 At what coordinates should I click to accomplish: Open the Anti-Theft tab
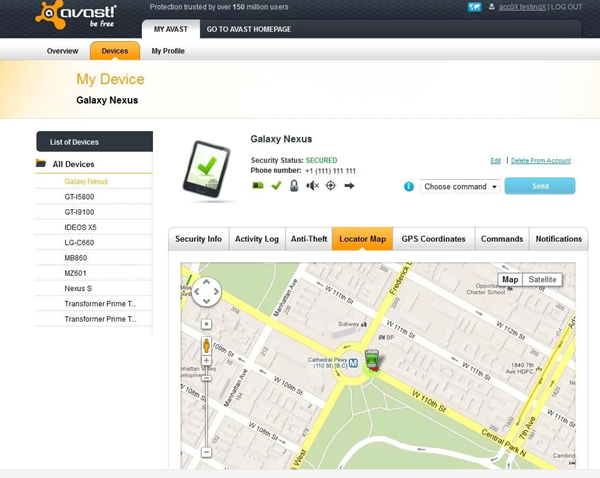[x=308, y=239]
